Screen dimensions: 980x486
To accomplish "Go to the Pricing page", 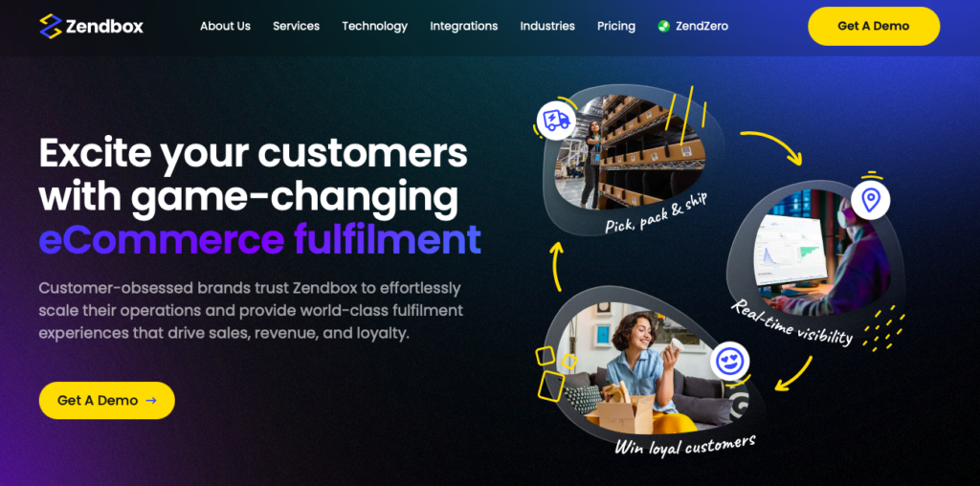I will pyautogui.click(x=616, y=26).
